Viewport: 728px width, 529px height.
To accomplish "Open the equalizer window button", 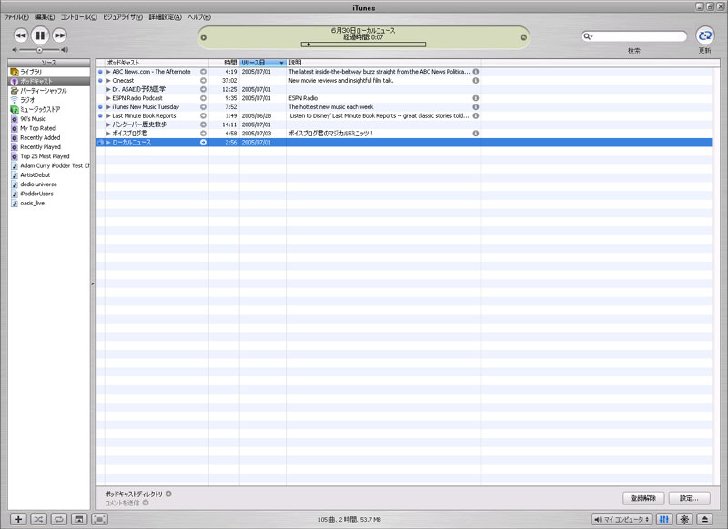I will 664,519.
